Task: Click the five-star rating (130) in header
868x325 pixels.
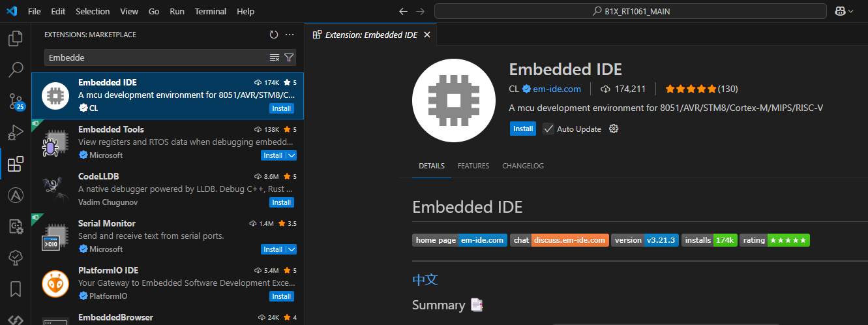Action: click(701, 89)
